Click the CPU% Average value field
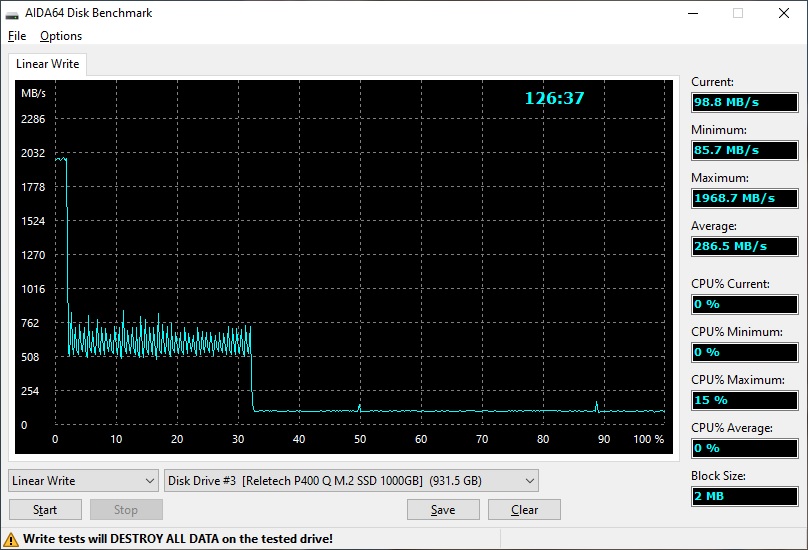This screenshot has width=808, height=550. 745,448
